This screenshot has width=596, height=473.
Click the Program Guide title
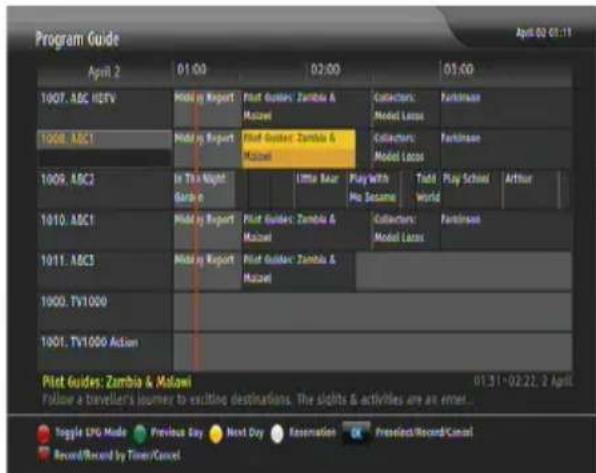[x=77, y=39]
